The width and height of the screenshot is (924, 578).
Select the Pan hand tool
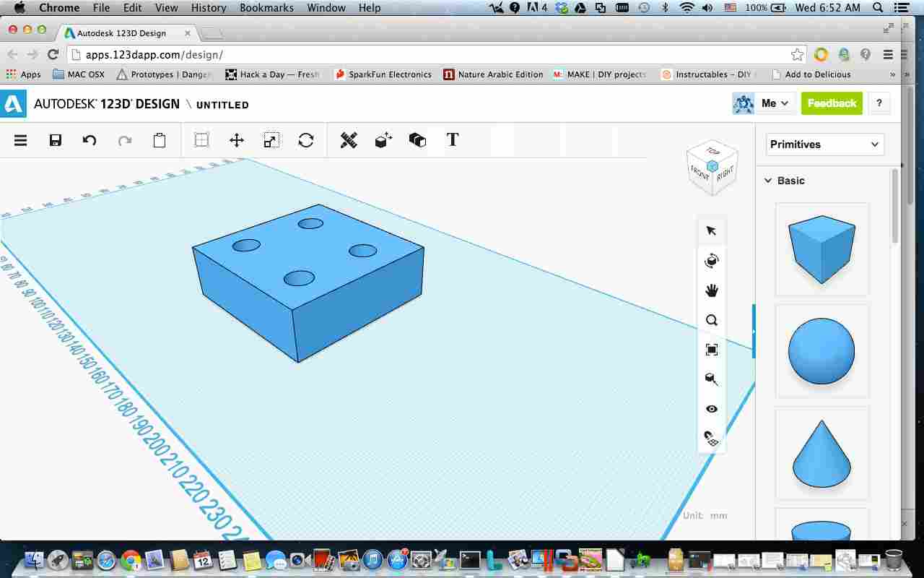pyautogui.click(x=712, y=290)
